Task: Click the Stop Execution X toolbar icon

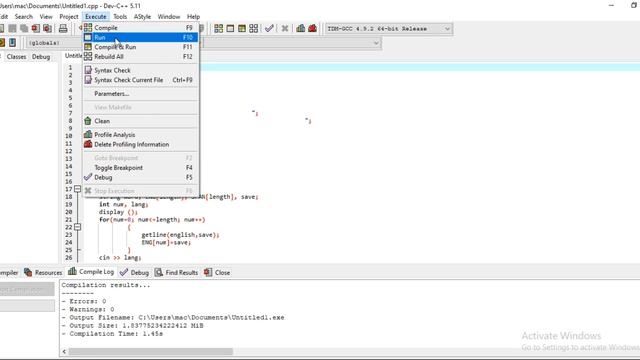Action: pyautogui.click(x=285, y=28)
